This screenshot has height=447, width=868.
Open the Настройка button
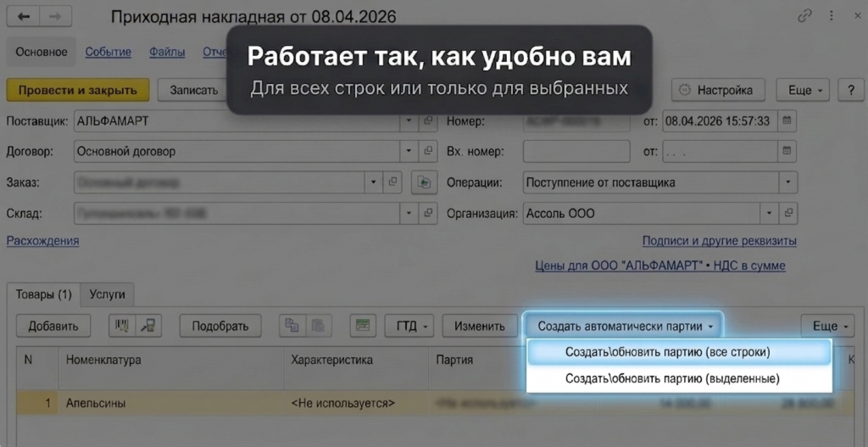(x=718, y=90)
